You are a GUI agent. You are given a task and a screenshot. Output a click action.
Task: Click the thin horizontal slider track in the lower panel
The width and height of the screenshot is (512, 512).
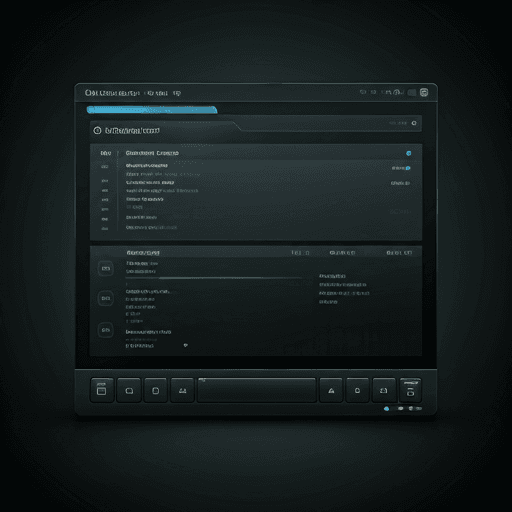click(213, 277)
